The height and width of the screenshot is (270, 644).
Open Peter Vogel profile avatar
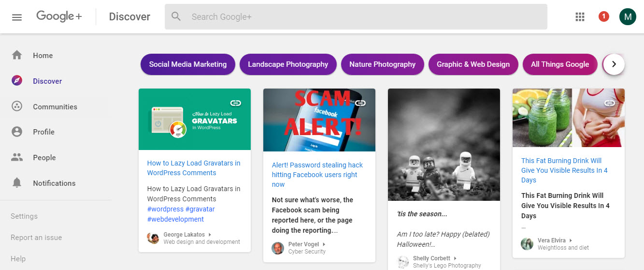click(278, 248)
